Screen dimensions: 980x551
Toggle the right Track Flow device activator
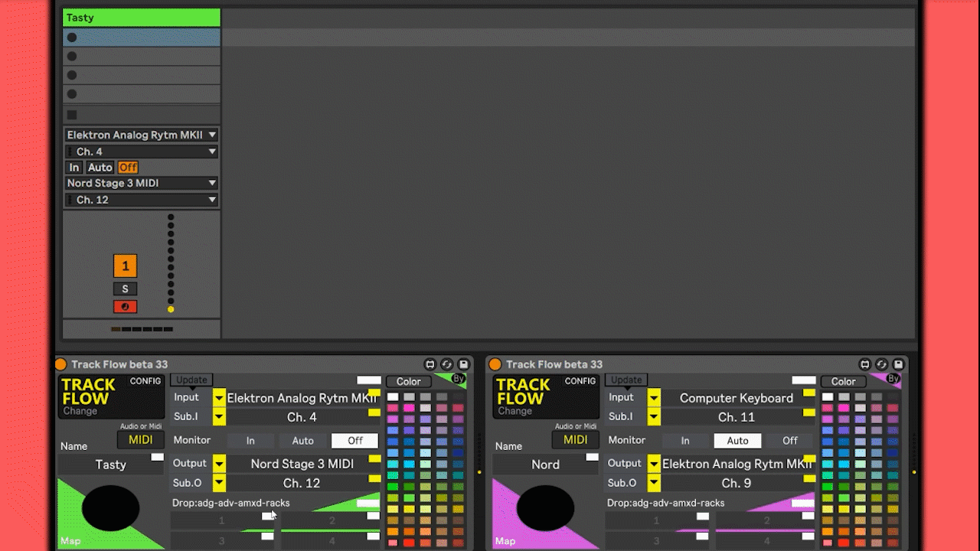(x=495, y=364)
